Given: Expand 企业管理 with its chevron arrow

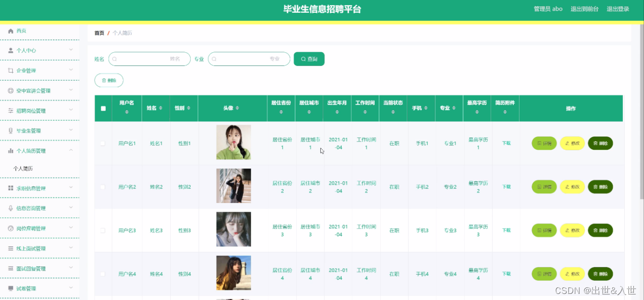Looking at the screenshot, I should click(71, 70).
